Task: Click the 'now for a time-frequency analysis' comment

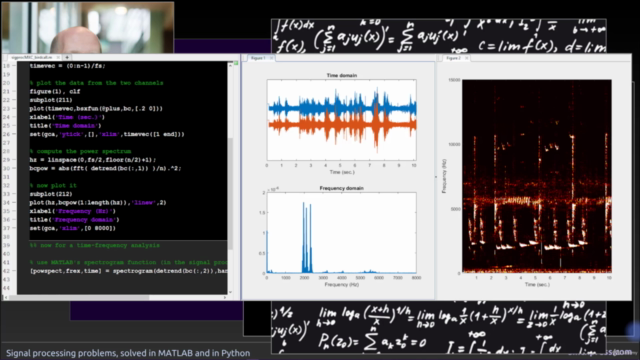Action: click(x=95, y=245)
